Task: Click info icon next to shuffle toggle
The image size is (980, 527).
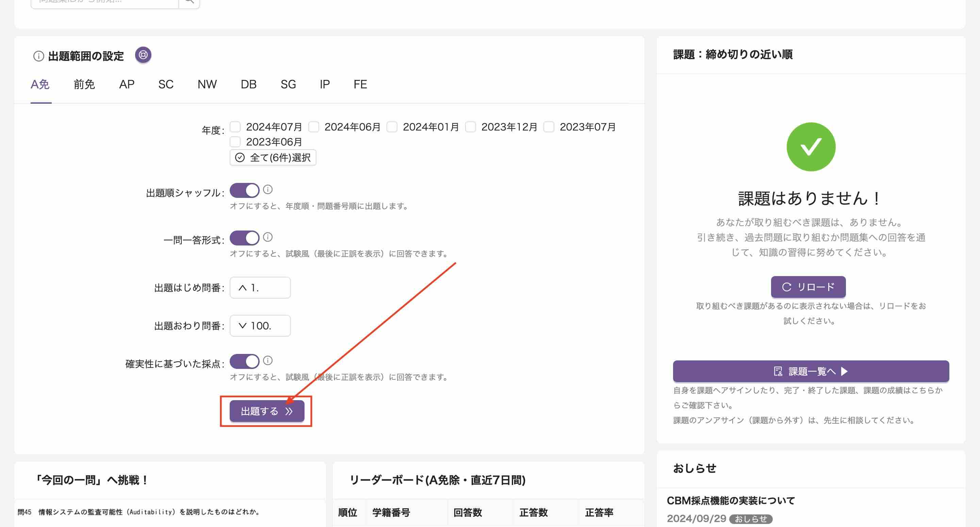Action: (x=268, y=189)
